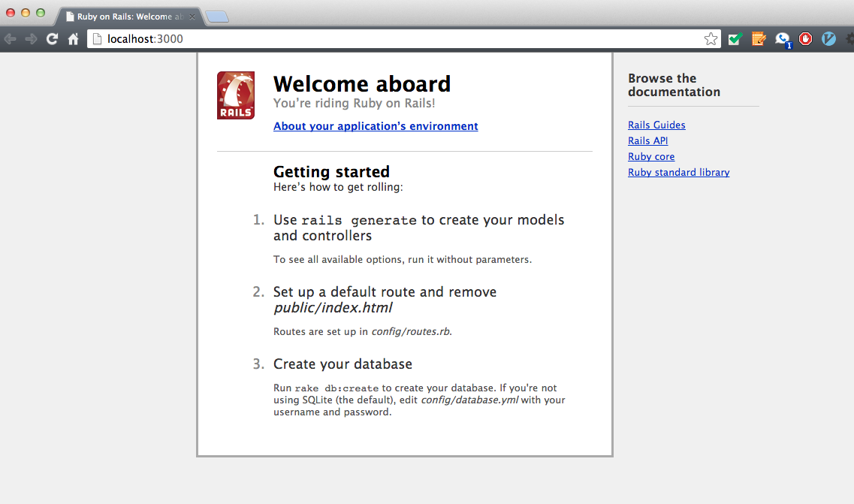Screen dimensions: 854x504
Task: Open the Rails API link
Action: tap(647, 140)
